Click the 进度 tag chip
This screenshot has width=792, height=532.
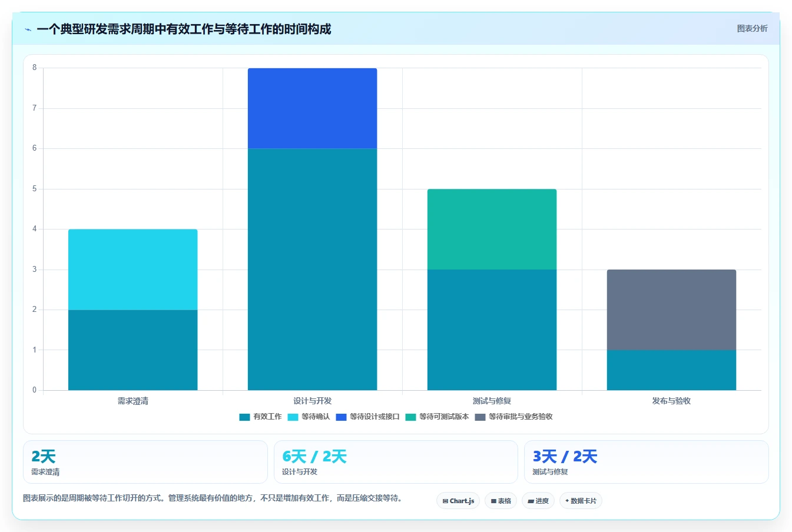pos(538,501)
